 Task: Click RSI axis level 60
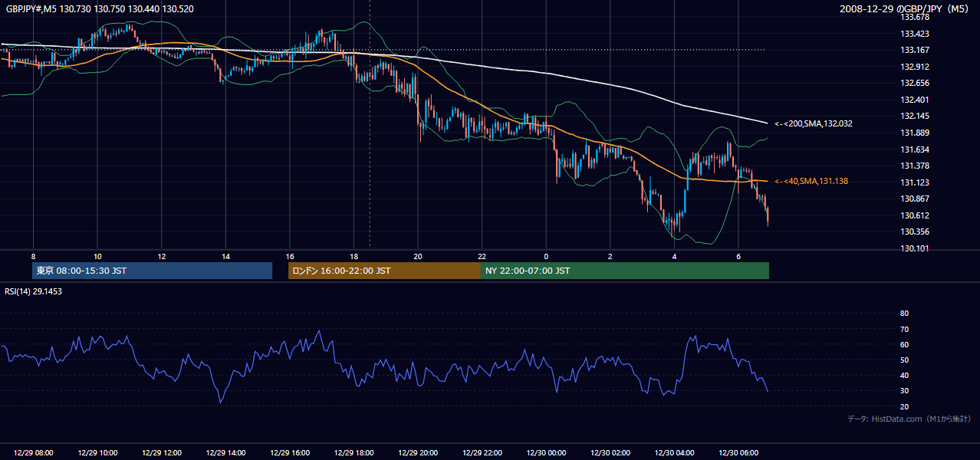pos(904,344)
